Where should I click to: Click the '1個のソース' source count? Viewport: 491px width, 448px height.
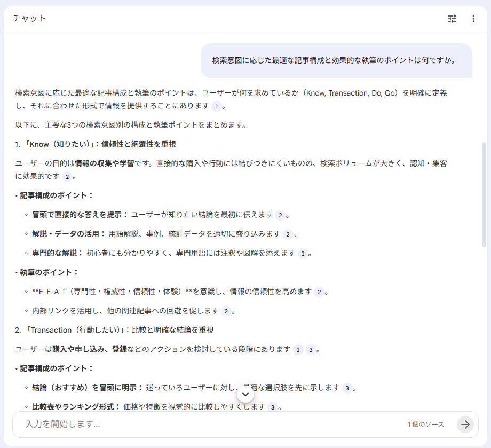click(425, 425)
